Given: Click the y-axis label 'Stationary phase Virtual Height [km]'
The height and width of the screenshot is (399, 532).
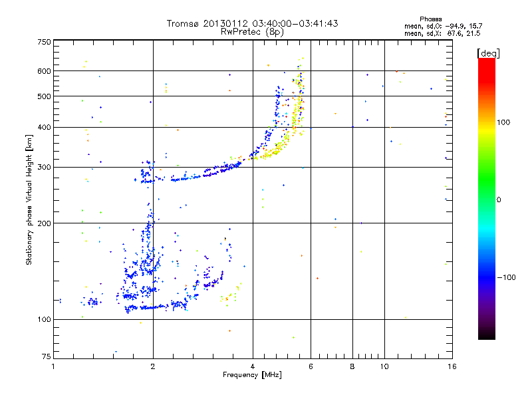Looking at the screenshot, I should pos(29,199).
